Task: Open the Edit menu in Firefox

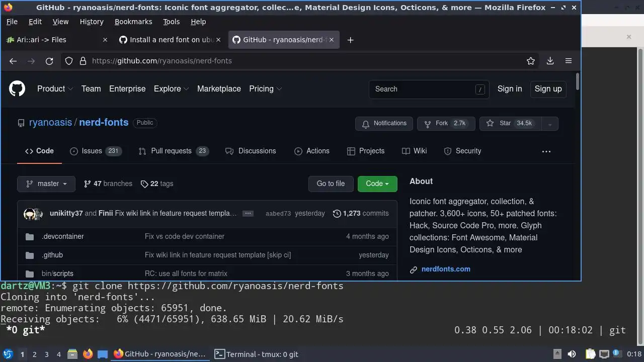Action: (x=35, y=22)
